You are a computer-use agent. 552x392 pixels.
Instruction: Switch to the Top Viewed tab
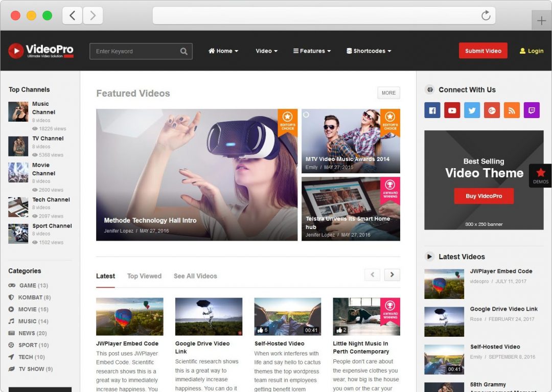click(x=144, y=276)
